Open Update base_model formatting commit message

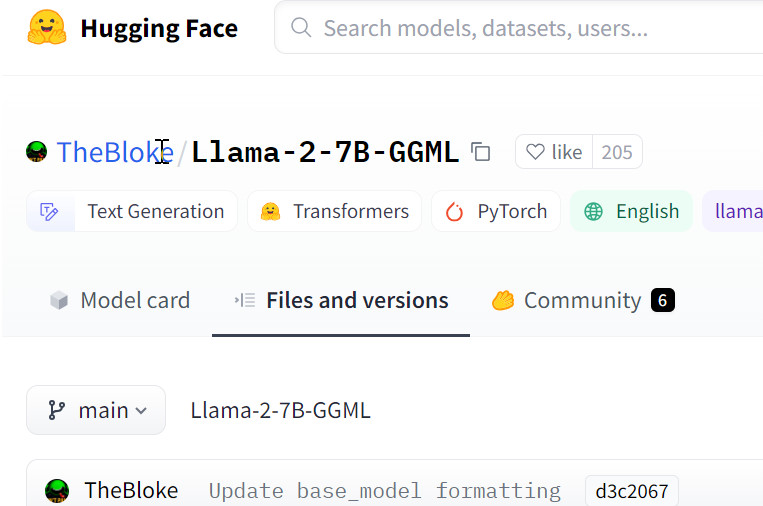pos(384,491)
